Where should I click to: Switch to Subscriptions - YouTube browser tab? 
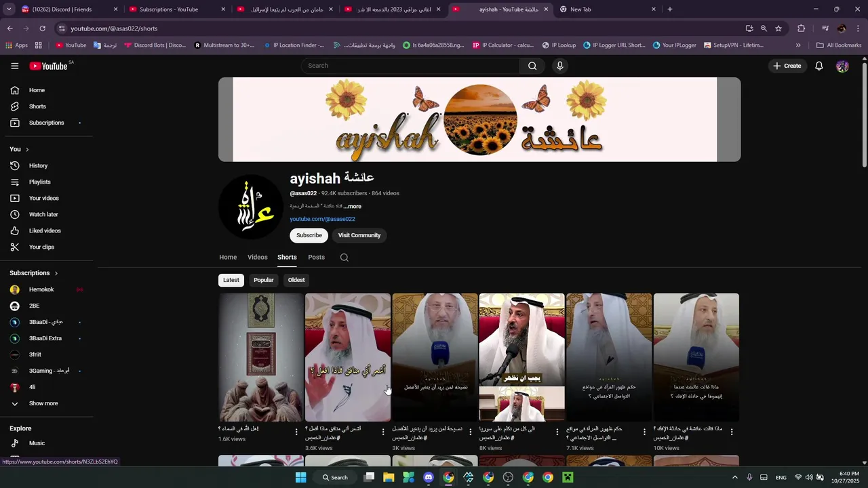point(176,9)
